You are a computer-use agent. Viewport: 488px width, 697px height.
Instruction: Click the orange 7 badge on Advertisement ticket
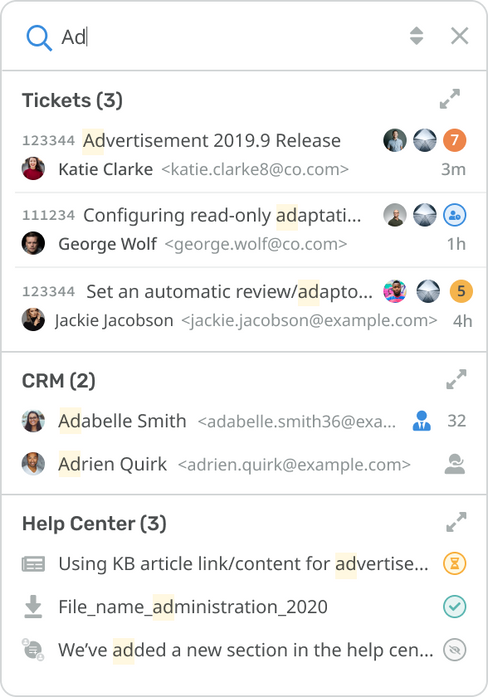455,140
